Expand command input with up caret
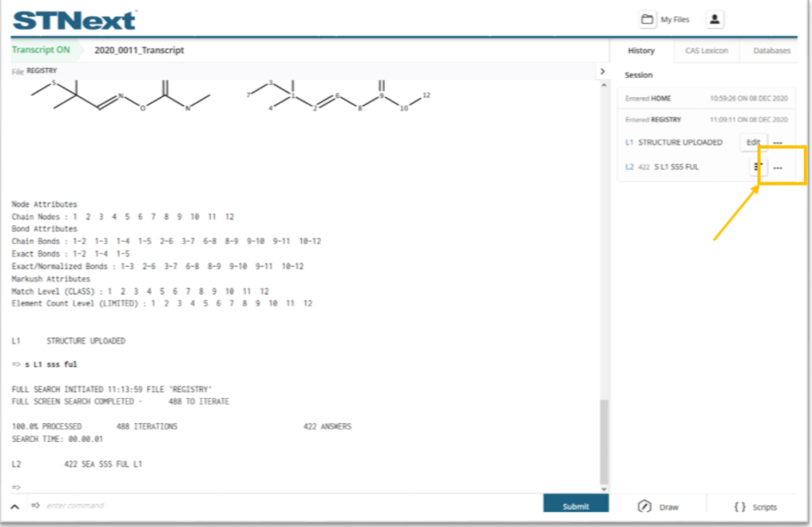Image resolution: width=812 pixels, height=527 pixels. pos(15,506)
